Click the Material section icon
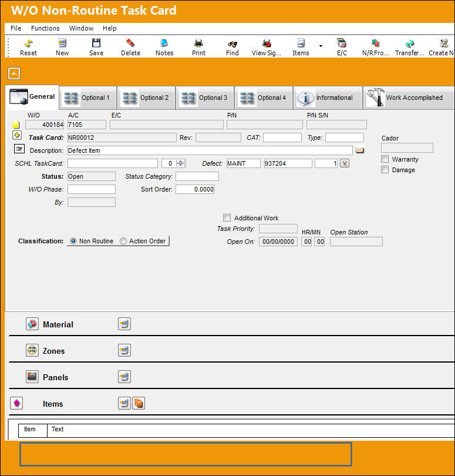455x476 pixels. 32,324
